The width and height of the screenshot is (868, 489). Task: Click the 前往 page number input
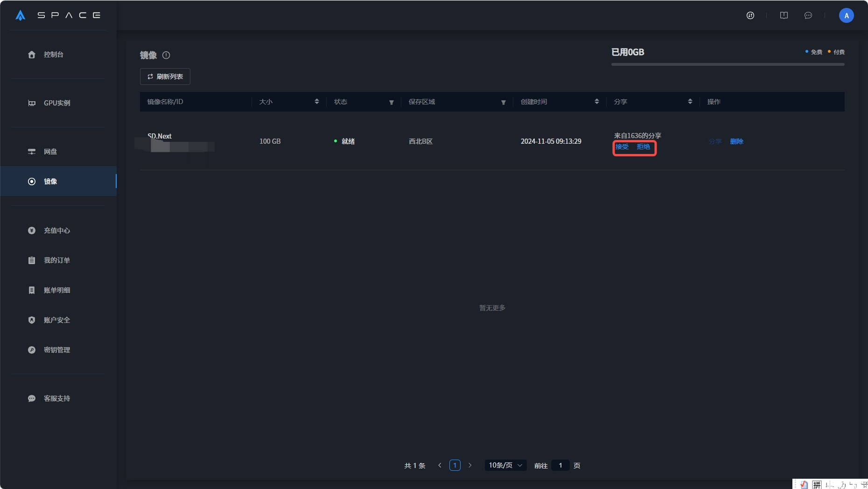[560, 465]
